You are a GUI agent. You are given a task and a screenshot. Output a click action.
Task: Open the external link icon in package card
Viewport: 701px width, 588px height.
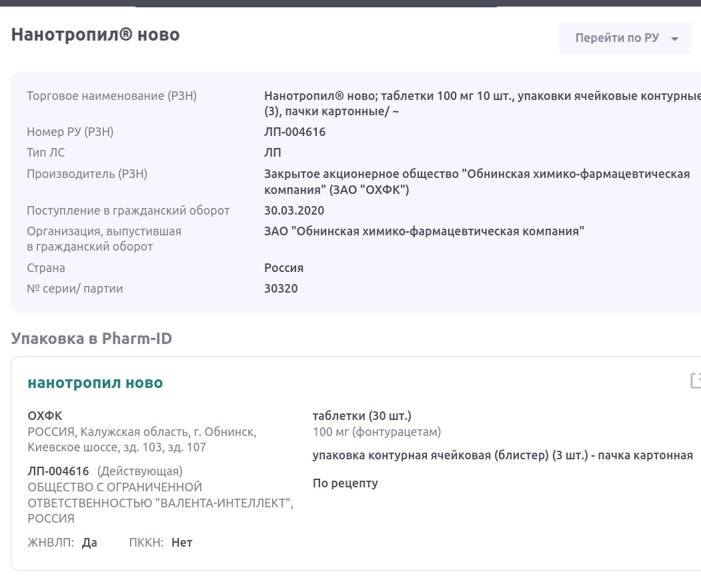point(695,381)
